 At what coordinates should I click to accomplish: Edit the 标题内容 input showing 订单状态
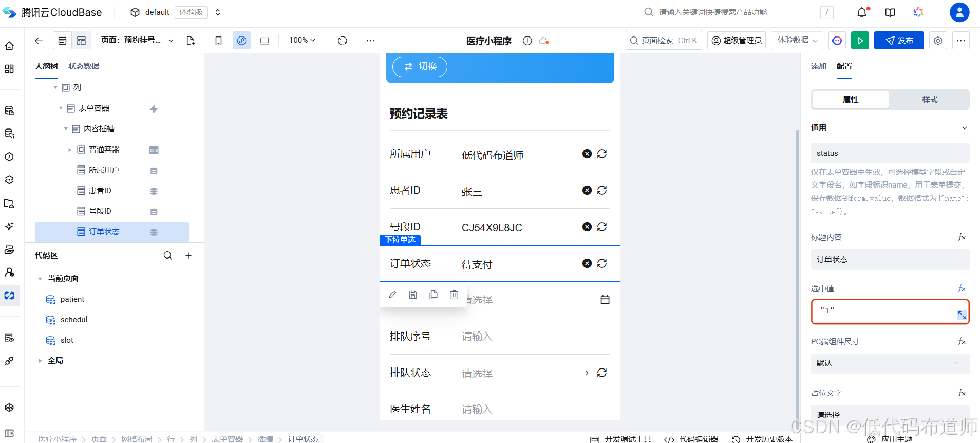tap(890, 260)
